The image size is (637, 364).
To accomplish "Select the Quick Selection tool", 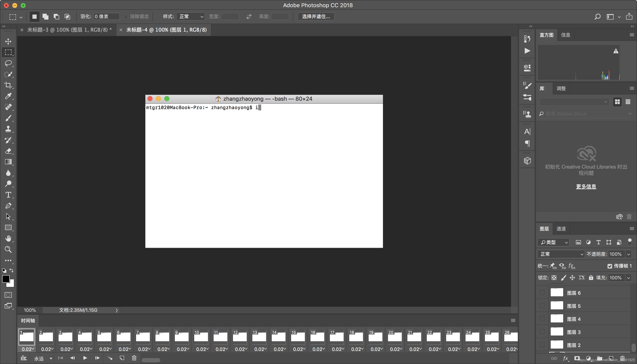I will 8,74.
